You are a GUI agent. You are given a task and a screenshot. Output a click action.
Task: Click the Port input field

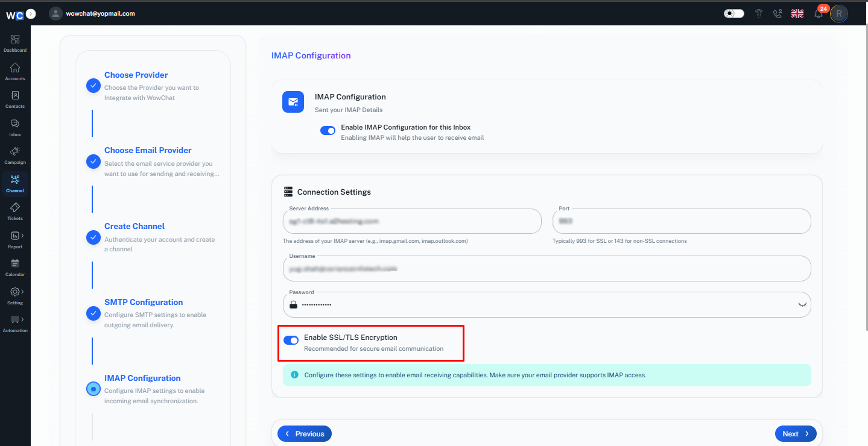click(682, 221)
